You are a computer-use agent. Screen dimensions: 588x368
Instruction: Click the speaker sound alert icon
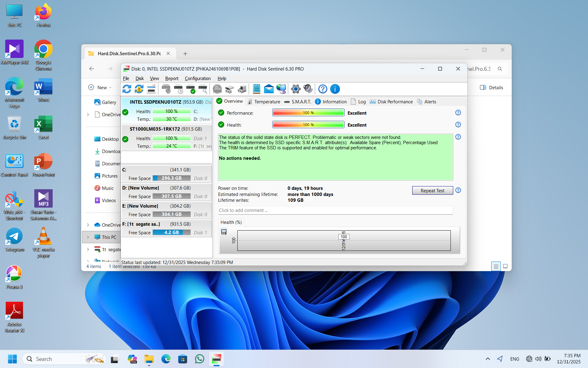pyautogui.click(x=308, y=89)
